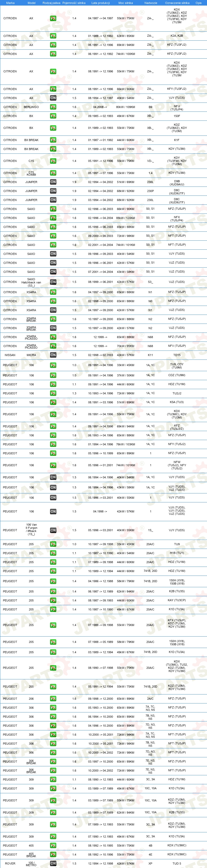Image resolution: width=207 pixels, height=868 pixels.
Task: Click the SAXO Hatchback van (S3_) model cell
Action: (31, 282)
